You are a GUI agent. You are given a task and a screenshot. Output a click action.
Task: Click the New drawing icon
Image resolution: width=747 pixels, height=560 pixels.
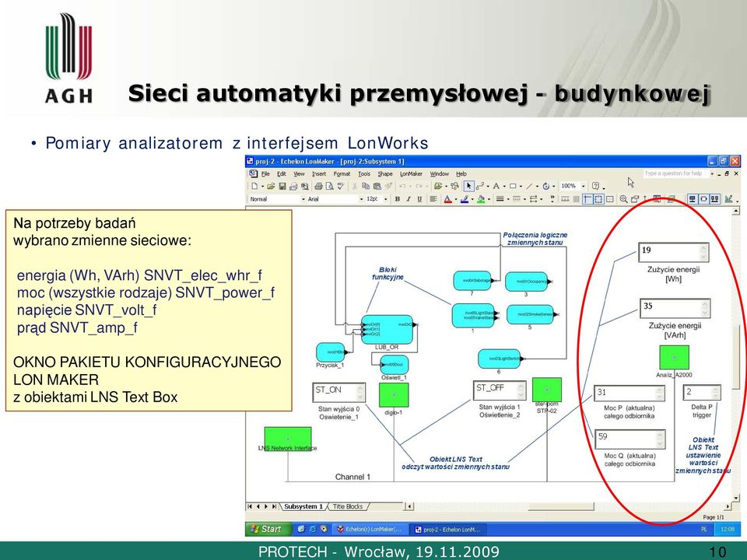tap(254, 186)
